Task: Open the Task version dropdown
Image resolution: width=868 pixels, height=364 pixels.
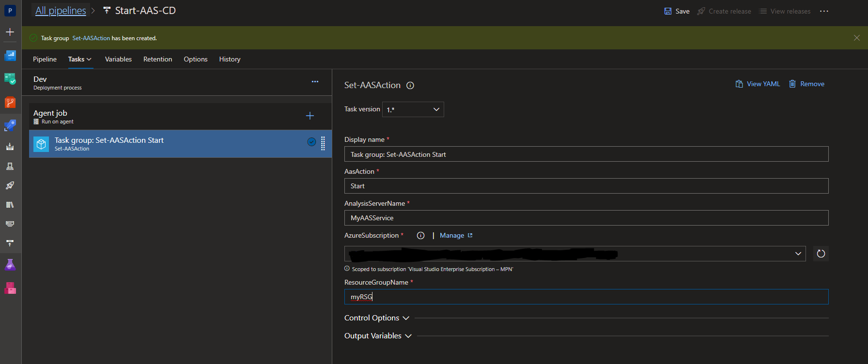Action: tap(413, 109)
